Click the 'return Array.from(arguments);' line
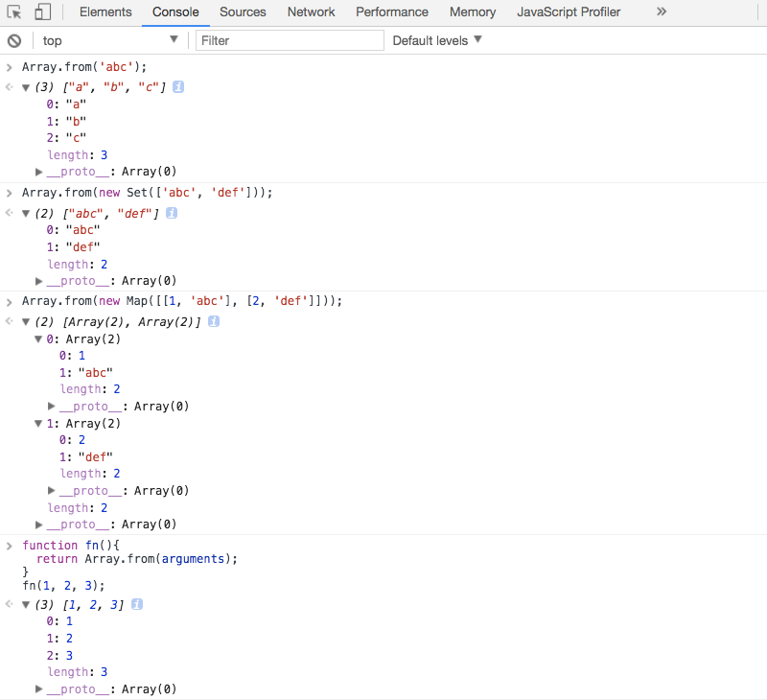767x700 pixels. (x=137, y=559)
